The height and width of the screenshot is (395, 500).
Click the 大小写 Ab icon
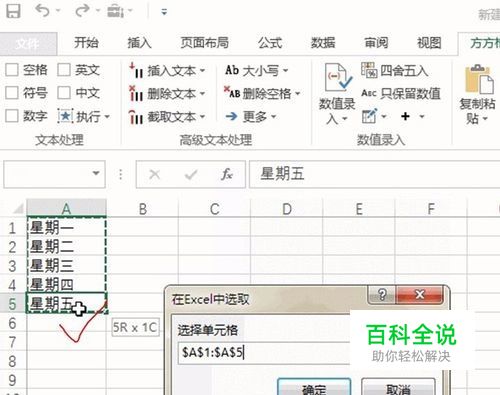point(232,70)
